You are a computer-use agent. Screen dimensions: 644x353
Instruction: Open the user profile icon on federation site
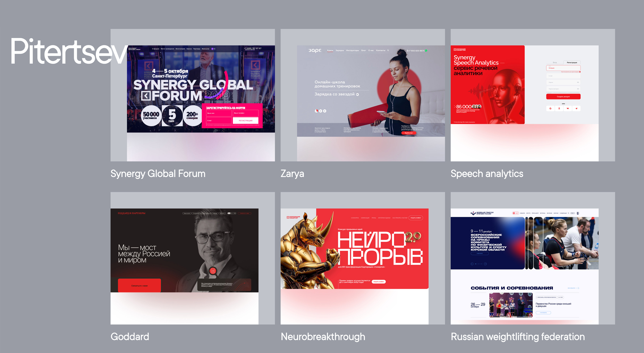click(x=578, y=213)
